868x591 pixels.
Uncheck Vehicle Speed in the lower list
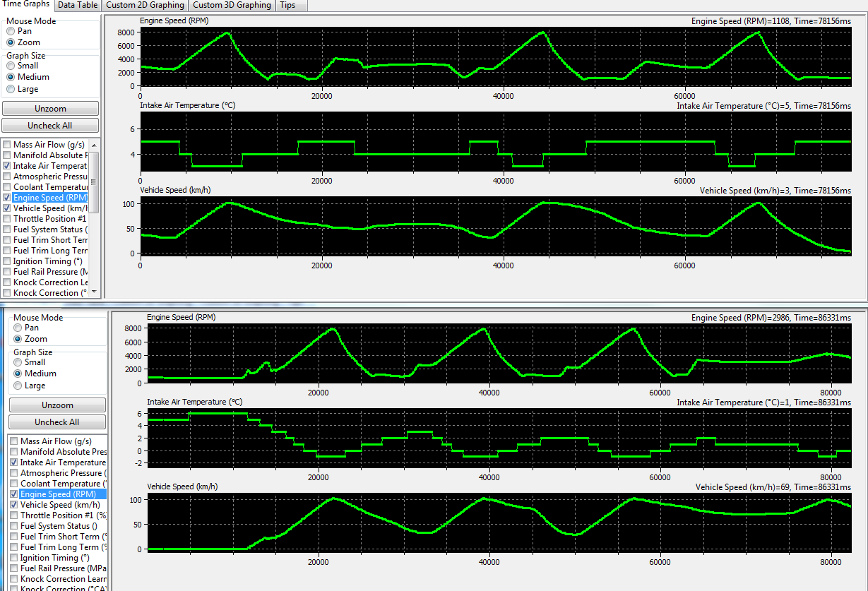pyautogui.click(x=13, y=505)
